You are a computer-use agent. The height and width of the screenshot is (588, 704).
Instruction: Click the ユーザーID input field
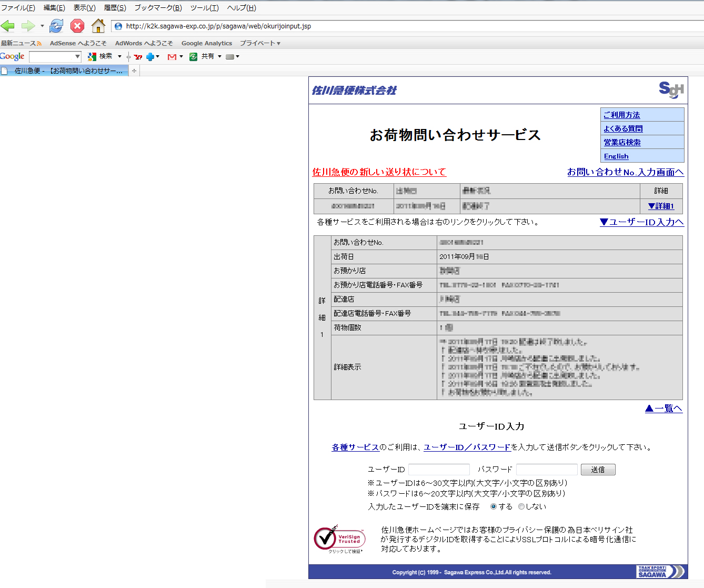[439, 470]
